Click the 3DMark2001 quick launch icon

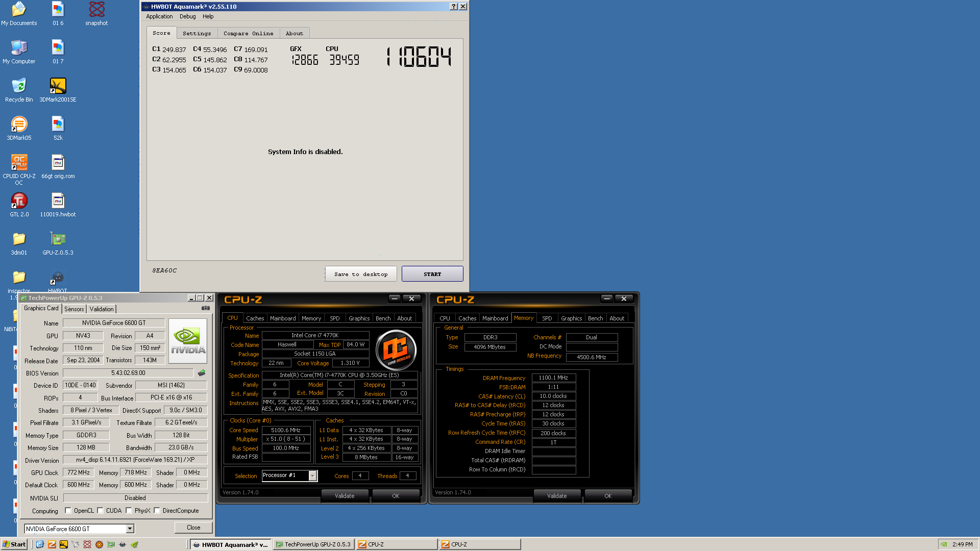[63, 544]
